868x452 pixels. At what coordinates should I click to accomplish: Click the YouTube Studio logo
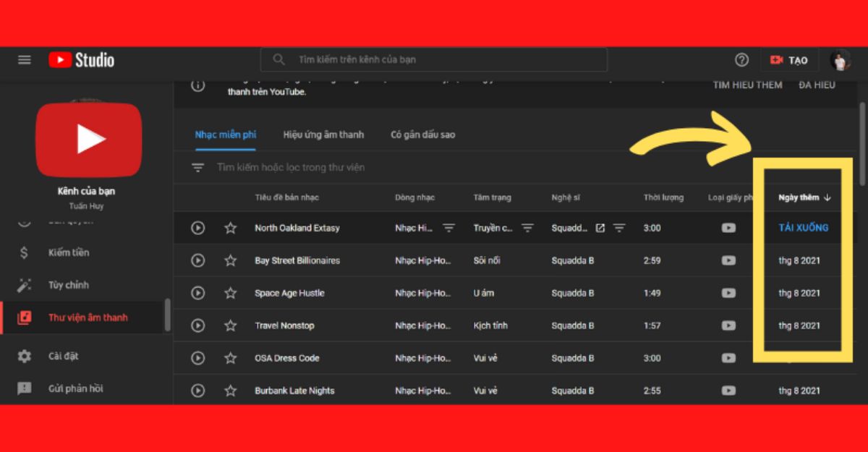[x=81, y=60]
